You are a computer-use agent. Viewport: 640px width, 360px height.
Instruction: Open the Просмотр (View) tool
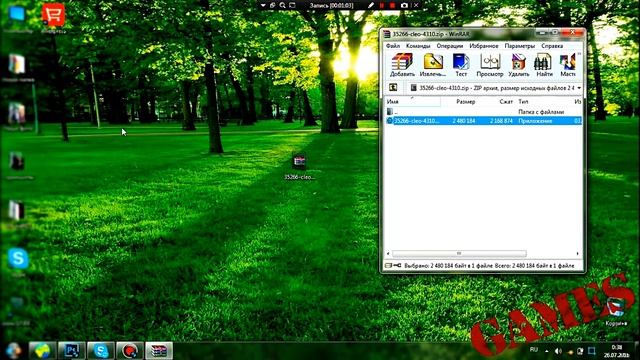click(x=490, y=65)
